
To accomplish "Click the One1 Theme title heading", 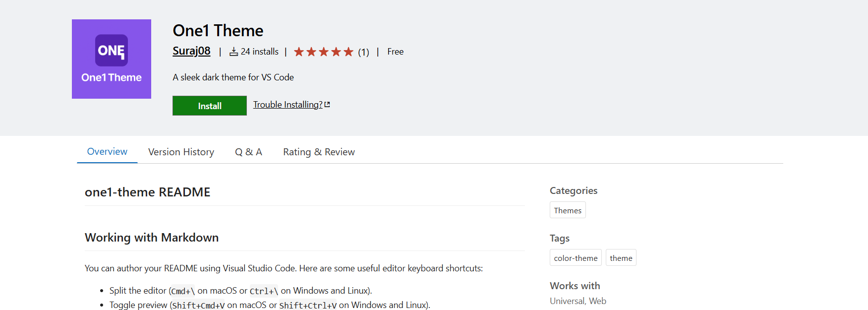I will [x=218, y=31].
